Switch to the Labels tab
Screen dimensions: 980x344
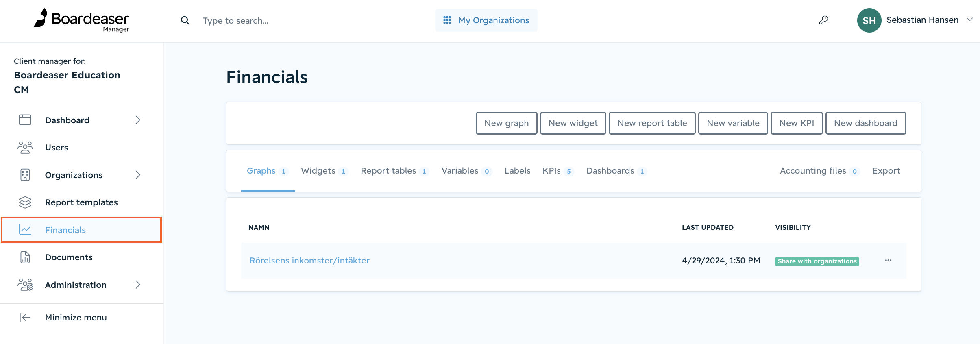point(517,171)
